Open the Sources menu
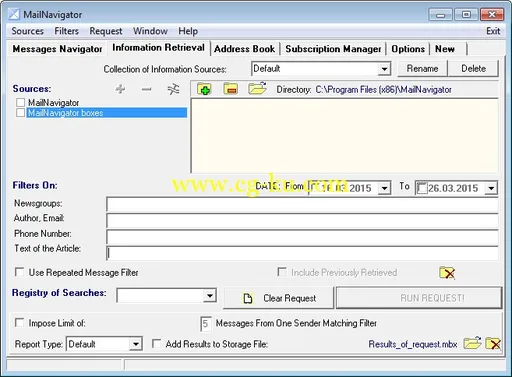The image size is (512, 377). [27, 31]
